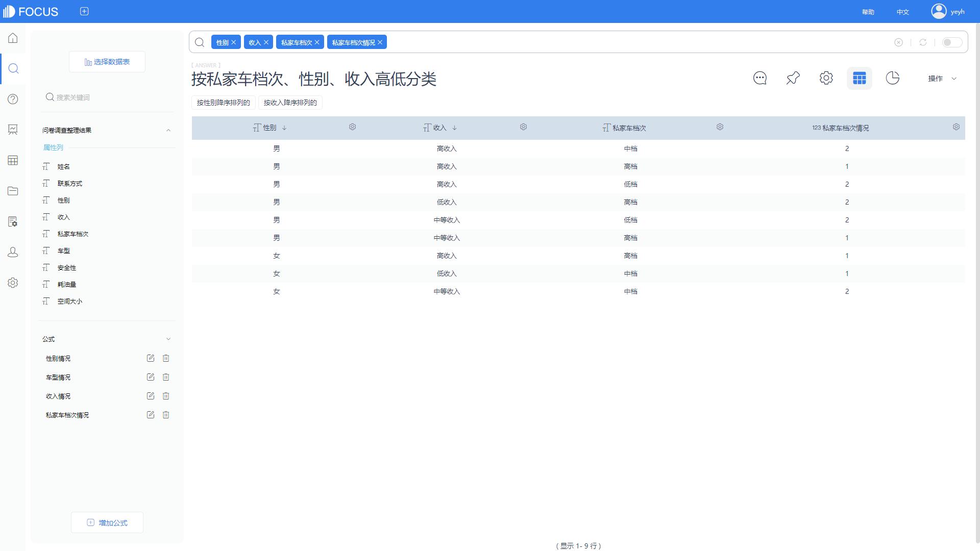Open chart settings via the gear icon
Image resolution: width=980 pixels, height=551 pixels.
click(826, 78)
